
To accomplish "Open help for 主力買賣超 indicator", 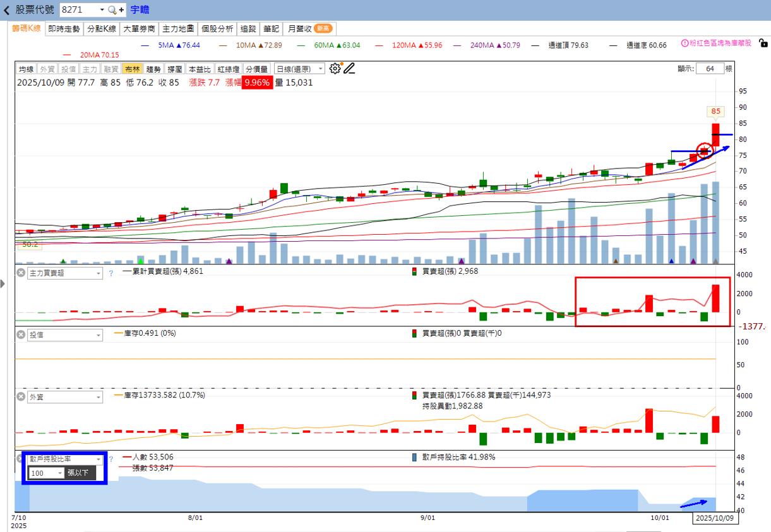I will [x=111, y=273].
